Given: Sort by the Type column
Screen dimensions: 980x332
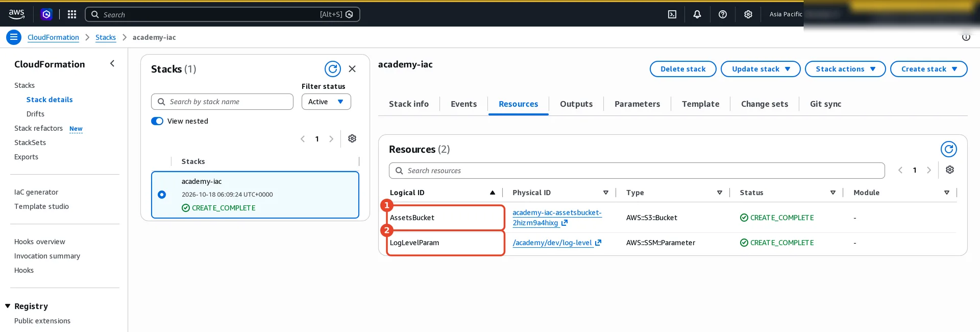Looking at the screenshot, I should click(720, 193).
